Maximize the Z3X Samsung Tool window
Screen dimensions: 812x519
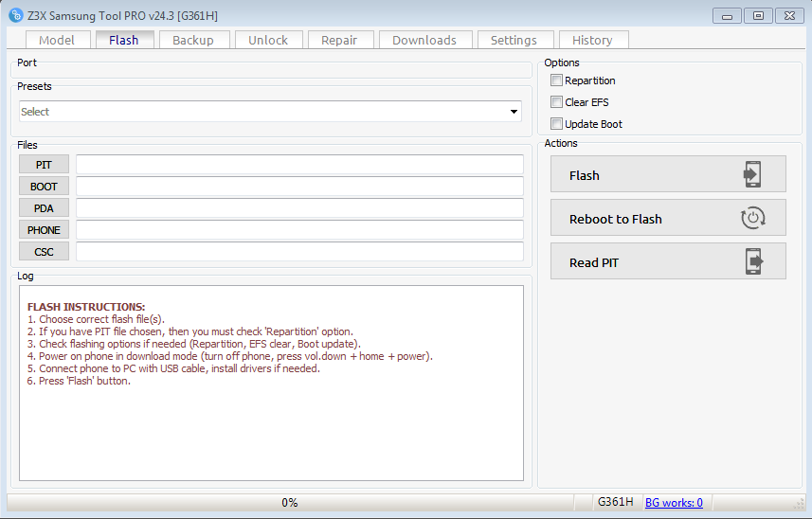(758, 15)
